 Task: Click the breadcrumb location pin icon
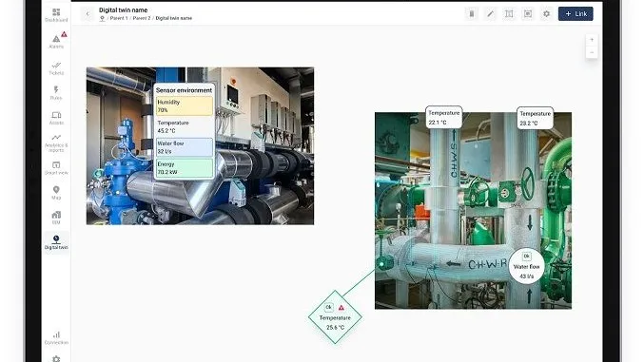(102, 18)
